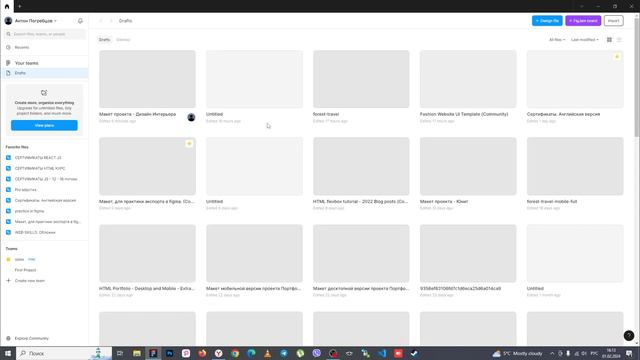Open the All files filter dropdown

(557, 40)
